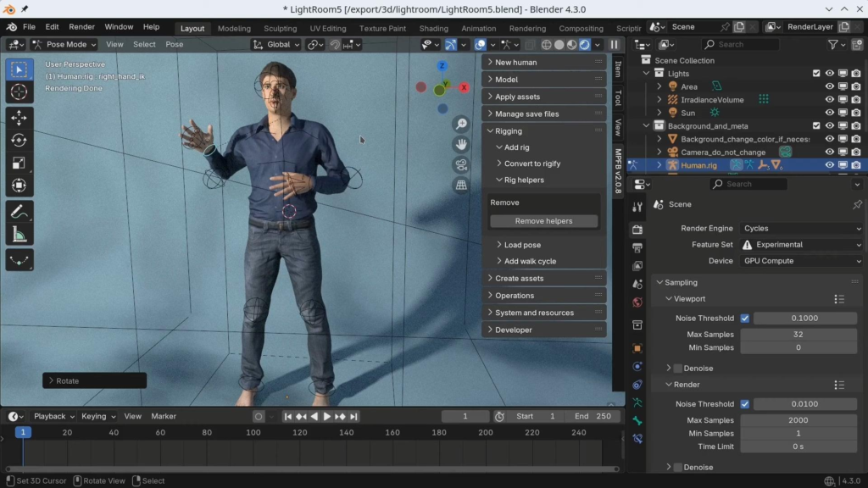This screenshot has width=868, height=488.
Task: Click the Remove helpers button
Action: click(x=543, y=221)
